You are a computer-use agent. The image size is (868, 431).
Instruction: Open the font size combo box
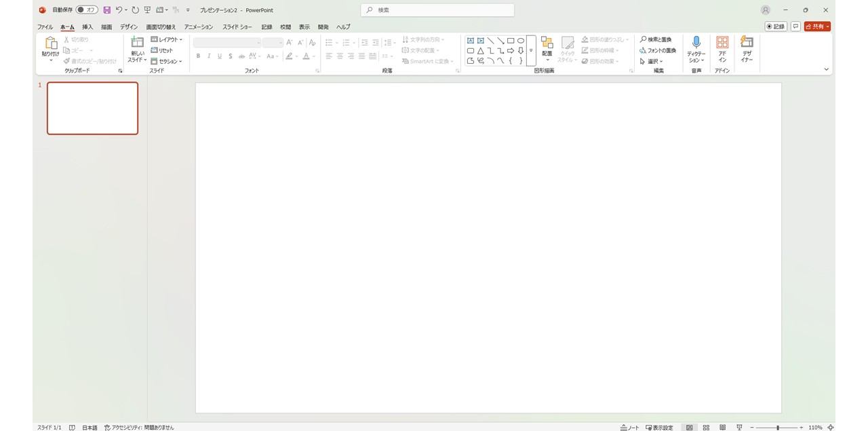point(273,43)
